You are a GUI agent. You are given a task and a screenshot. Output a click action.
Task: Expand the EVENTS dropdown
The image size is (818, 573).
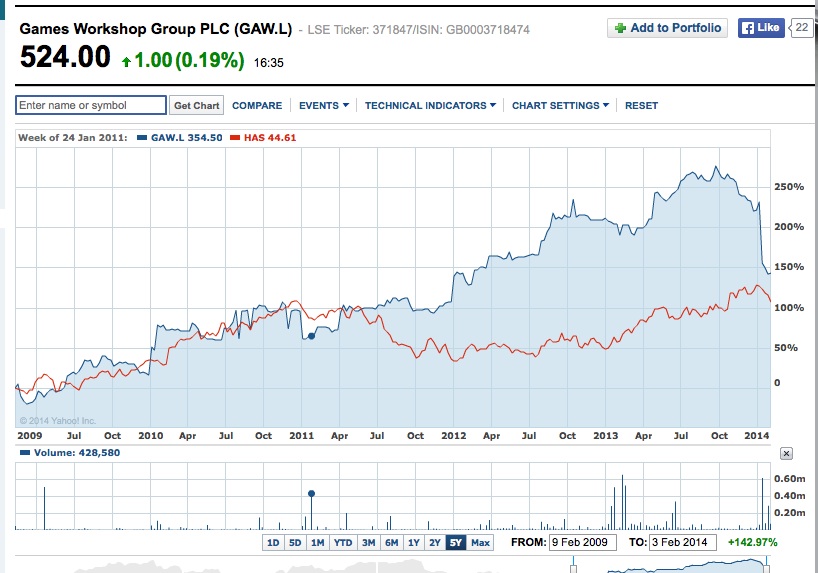[324, 105]
